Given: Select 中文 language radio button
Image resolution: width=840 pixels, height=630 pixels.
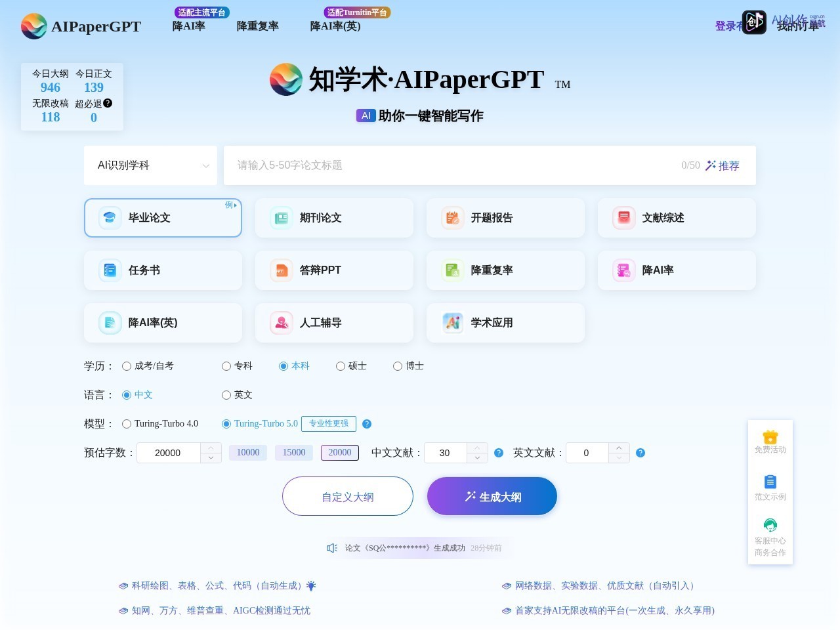Looking at the screenshot, I should 127,395.
